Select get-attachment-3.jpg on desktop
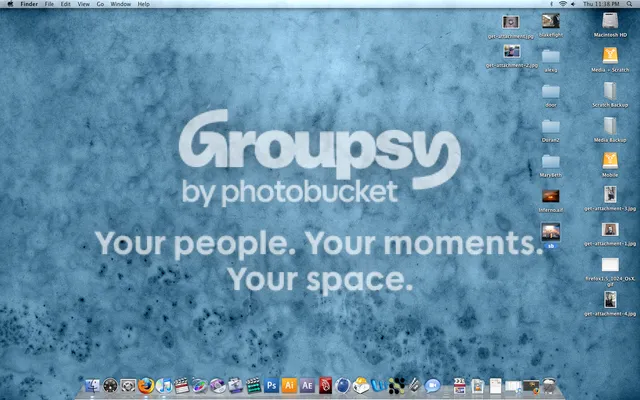This screenshot has width=640, height=400. (x=610, y=195)
